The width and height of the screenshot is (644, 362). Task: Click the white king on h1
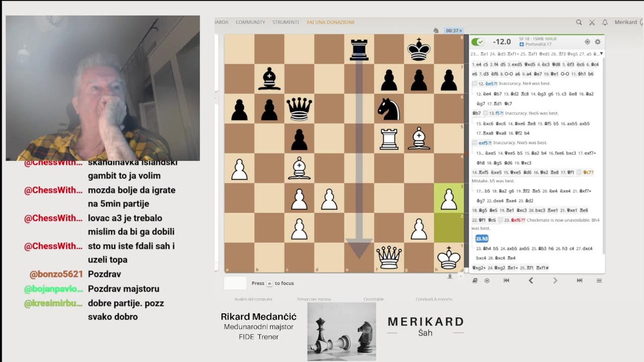[x=448, y=257]
